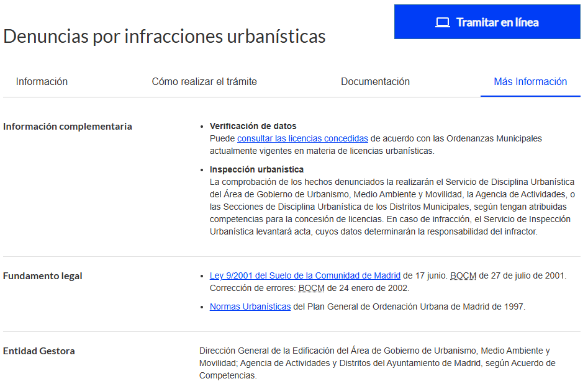The width and height of the screenshot is (588, 389).
Task: Open the Cómo realizar el trámite tab
Action: 204,82
